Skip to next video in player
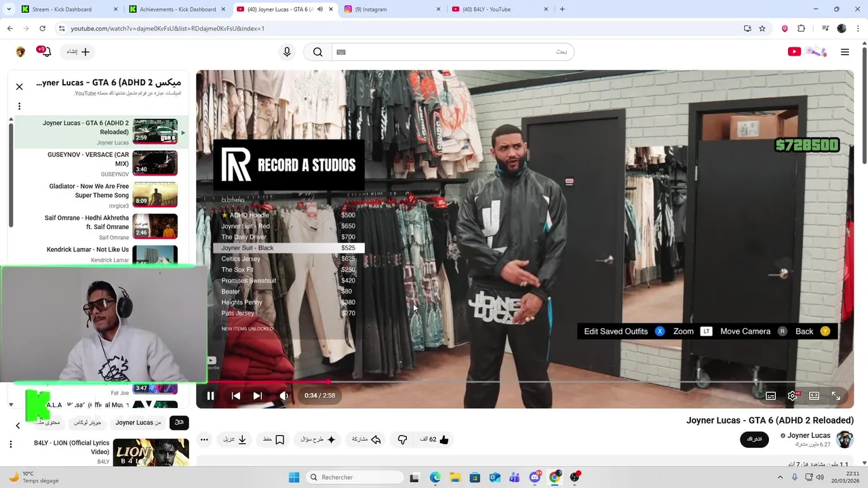 (x=258, y=396)
